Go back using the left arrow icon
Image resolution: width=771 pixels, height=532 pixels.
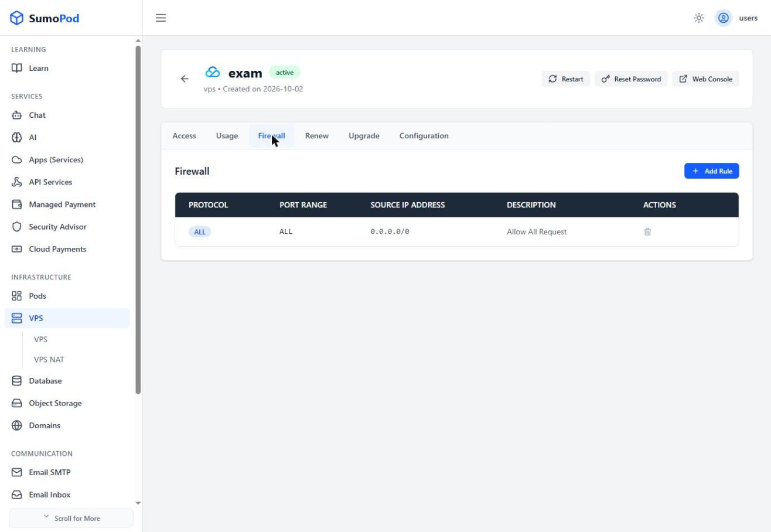(x=185, y=79)
